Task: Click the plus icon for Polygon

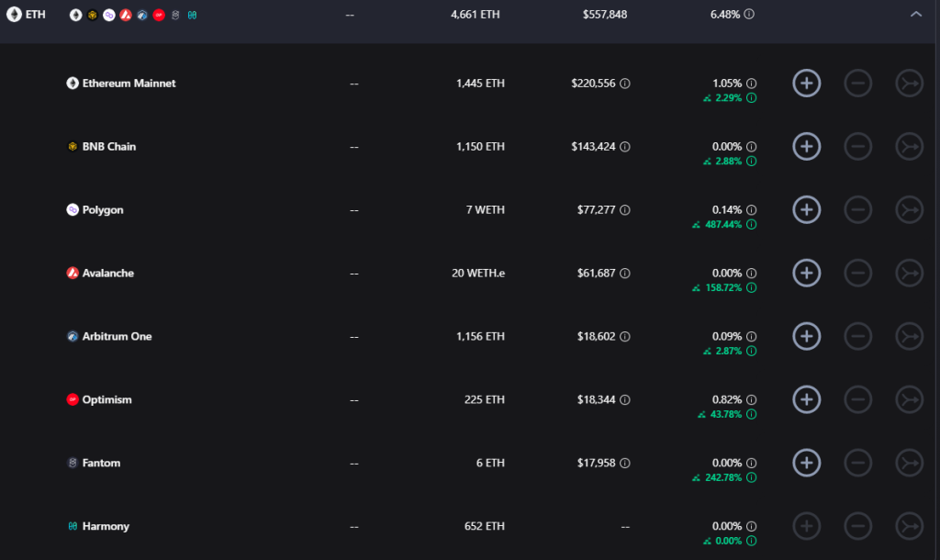Action: [806, 210]
